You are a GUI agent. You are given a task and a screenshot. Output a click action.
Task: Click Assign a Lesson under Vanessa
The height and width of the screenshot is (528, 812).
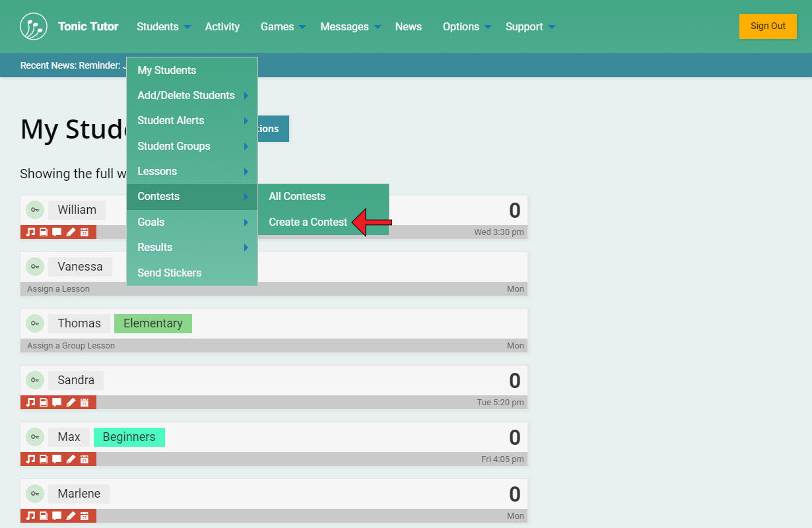[58, 289]
